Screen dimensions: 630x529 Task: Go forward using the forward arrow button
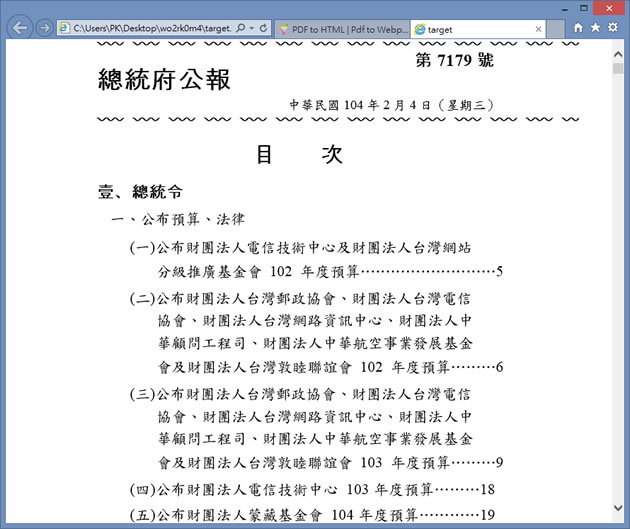pyautogui.click(x=44, y=28)
